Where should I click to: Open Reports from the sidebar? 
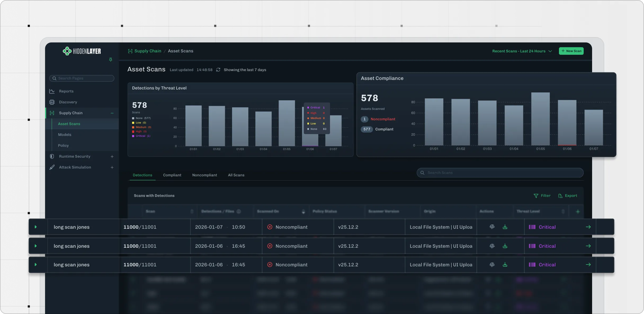[66, 91]
